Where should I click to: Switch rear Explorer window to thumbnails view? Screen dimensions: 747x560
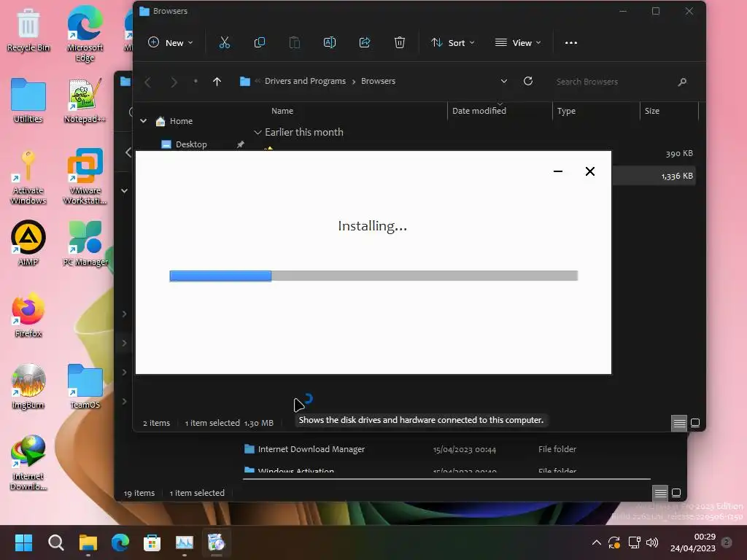click(x=676, y=493)
